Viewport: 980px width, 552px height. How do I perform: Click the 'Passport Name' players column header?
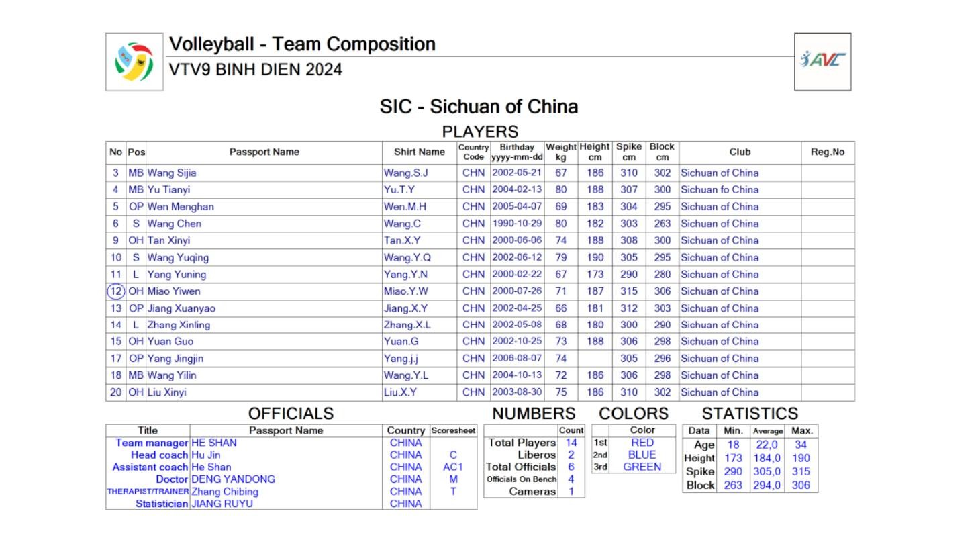[264, 152]
